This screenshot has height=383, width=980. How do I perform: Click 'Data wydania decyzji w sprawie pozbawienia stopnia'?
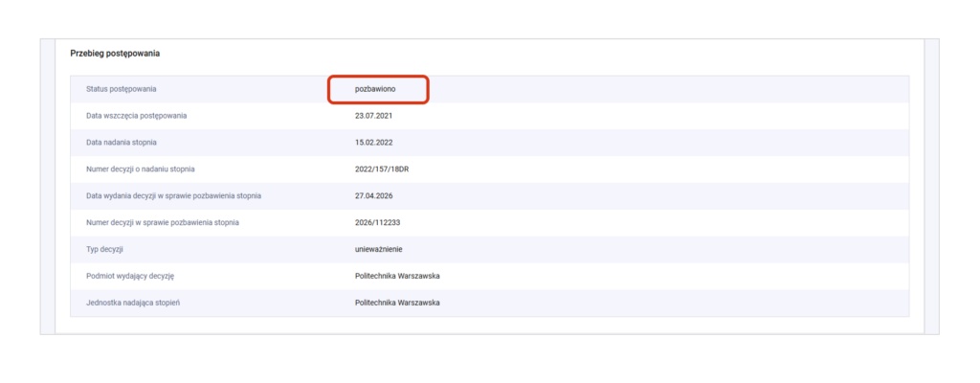(x=173, y=196)
